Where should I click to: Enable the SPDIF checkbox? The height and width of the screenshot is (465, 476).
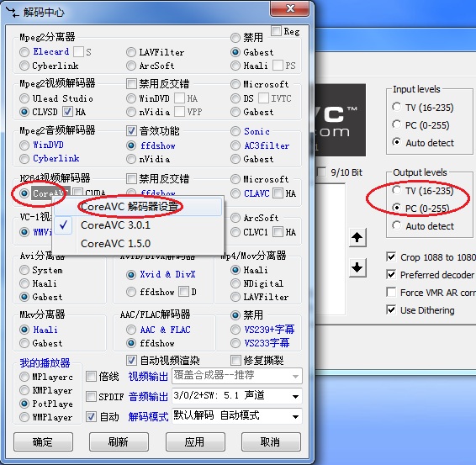91,396
